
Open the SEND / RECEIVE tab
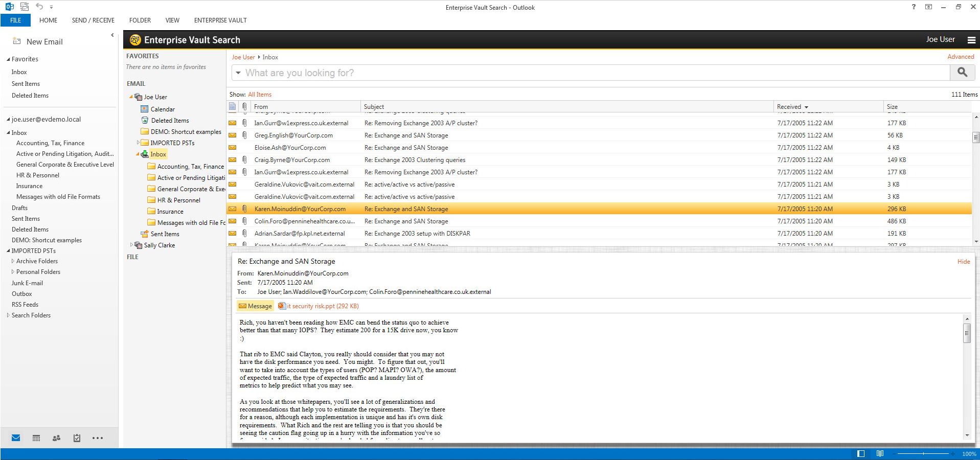[x=93, y=20]
